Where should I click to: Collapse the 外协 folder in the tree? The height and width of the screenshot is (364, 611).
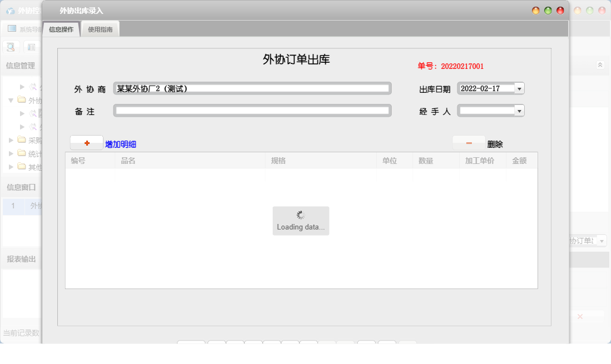(x=11, y=100)
